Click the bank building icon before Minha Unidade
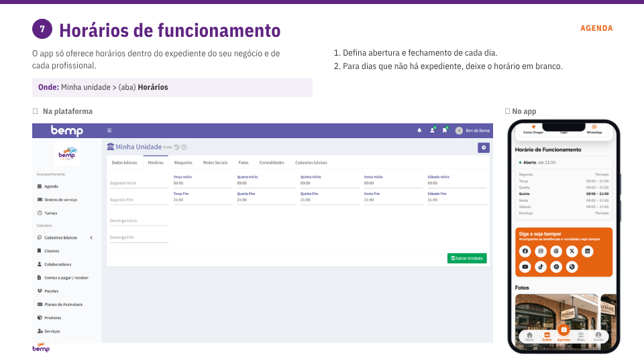 click(x=111, y=147)
